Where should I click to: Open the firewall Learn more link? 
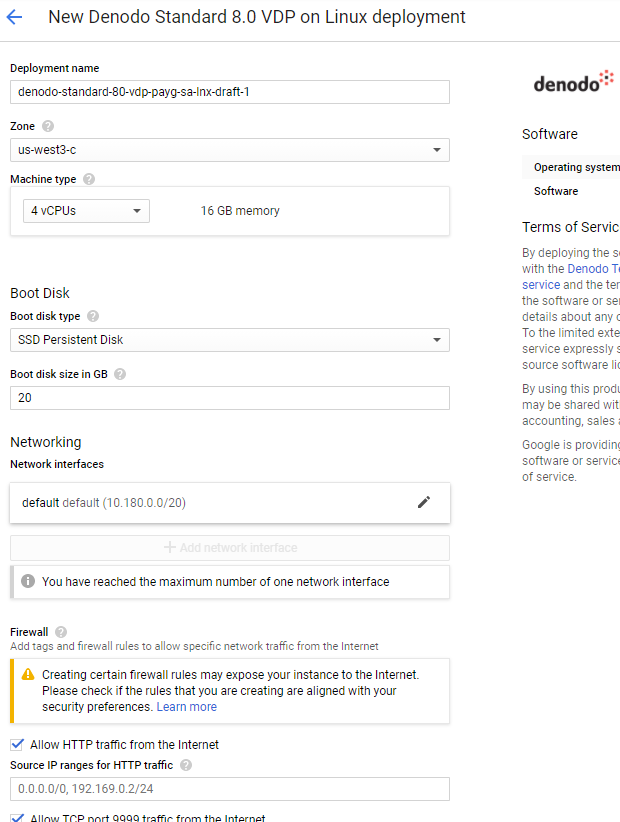coord(187,707)
